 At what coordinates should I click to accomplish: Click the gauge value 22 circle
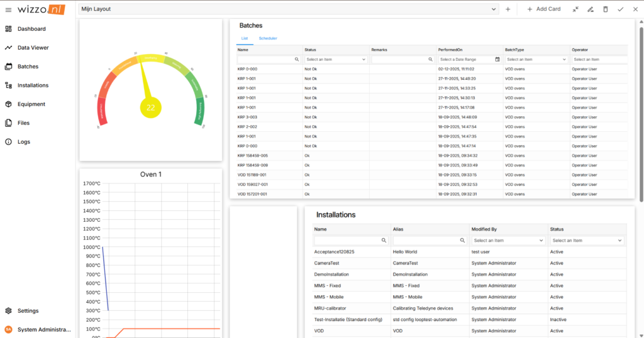click(151, 107)
